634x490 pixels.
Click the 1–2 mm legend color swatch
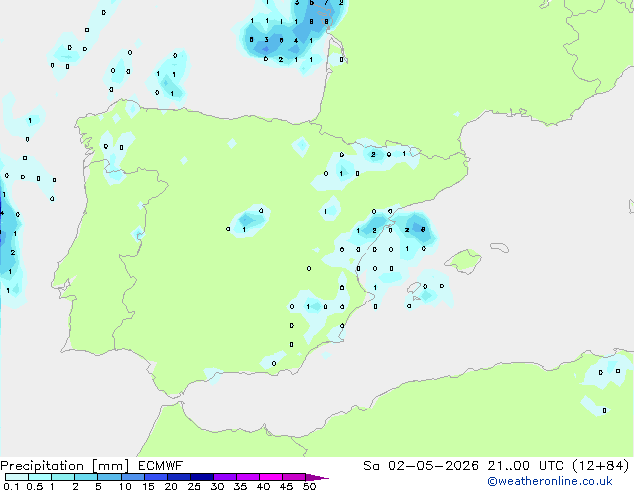(x=63, y=477)
